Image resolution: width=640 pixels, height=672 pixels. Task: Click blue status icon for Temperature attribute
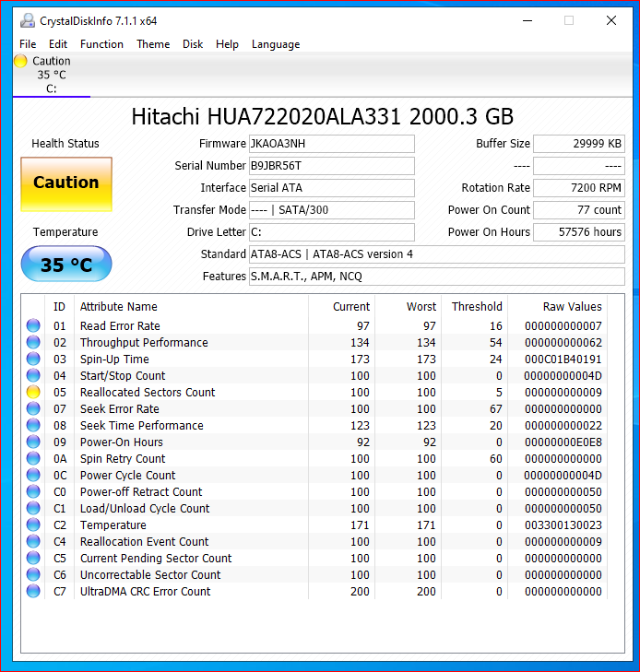tap(33, 525)
